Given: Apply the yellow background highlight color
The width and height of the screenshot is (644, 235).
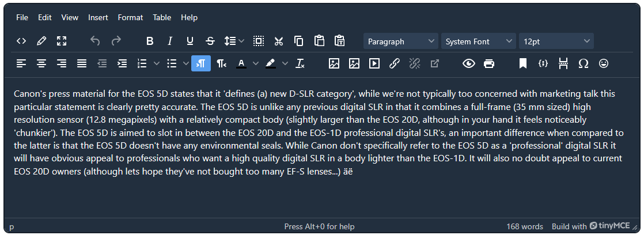Looking at the screenshot, I should (x=271, y=63).
